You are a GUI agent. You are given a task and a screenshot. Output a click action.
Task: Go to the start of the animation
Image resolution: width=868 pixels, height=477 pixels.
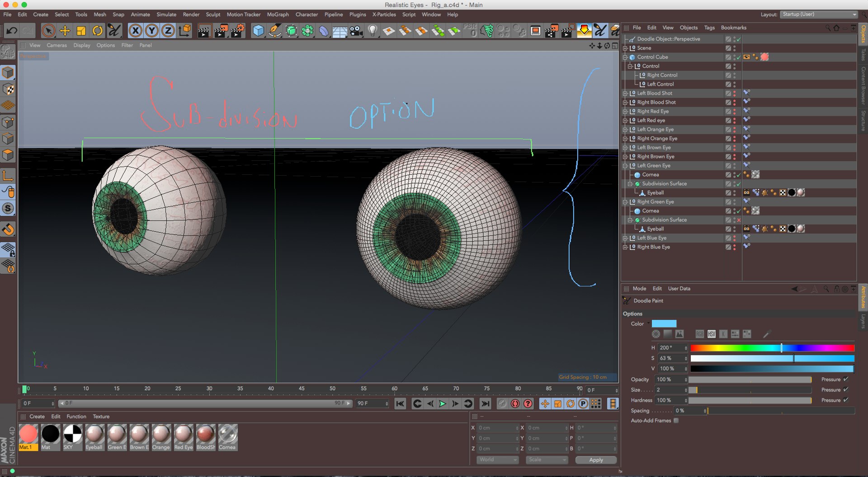(400, 403)
